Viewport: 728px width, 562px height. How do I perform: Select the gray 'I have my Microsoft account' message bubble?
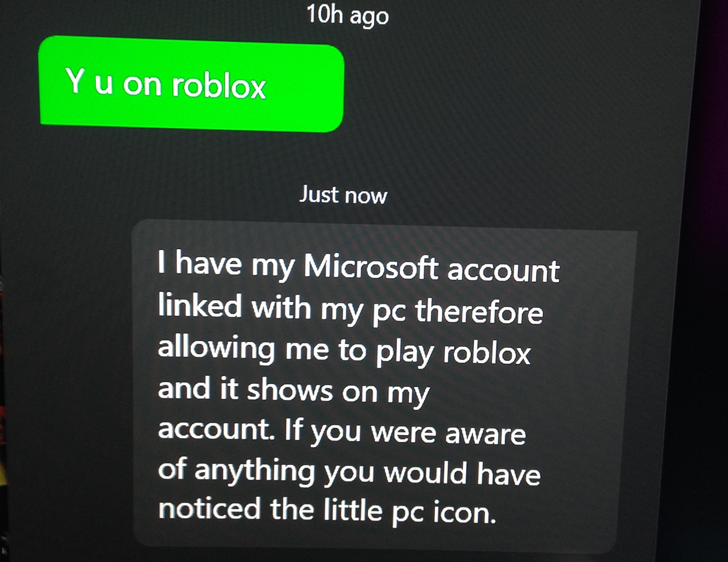coord(383,387)
